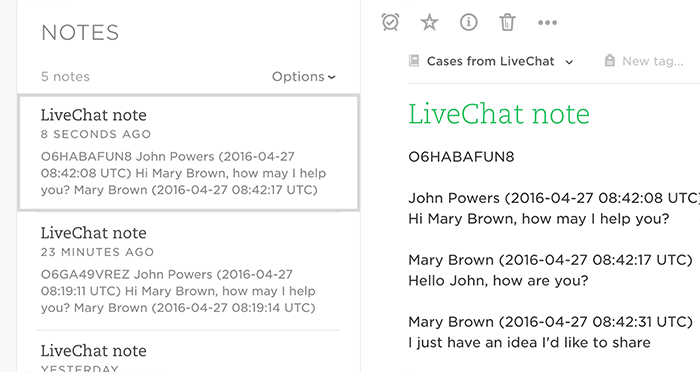The height and width of the screenshot is (372, 700).
Task: Click the 5 notes count text
Action: tap(65, 77)
